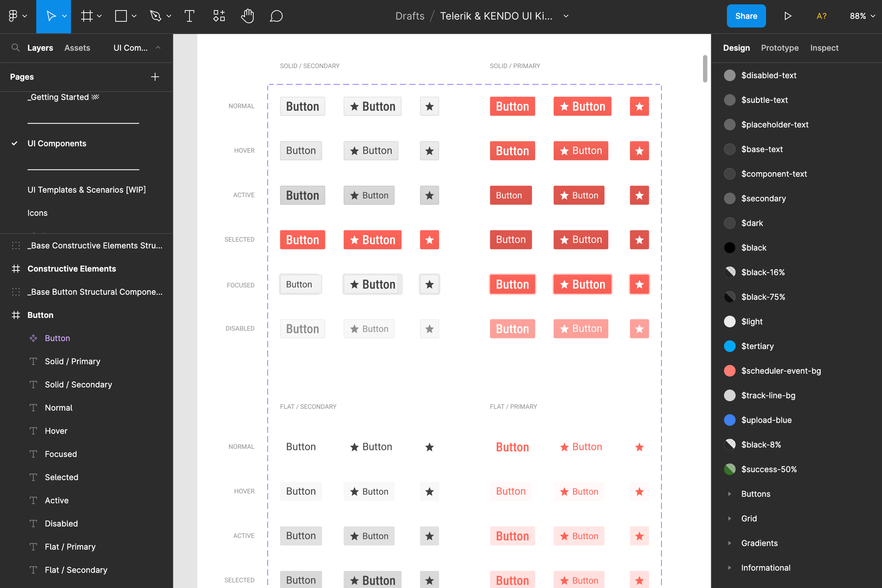Select the Disabled text layer

[61, 524]
